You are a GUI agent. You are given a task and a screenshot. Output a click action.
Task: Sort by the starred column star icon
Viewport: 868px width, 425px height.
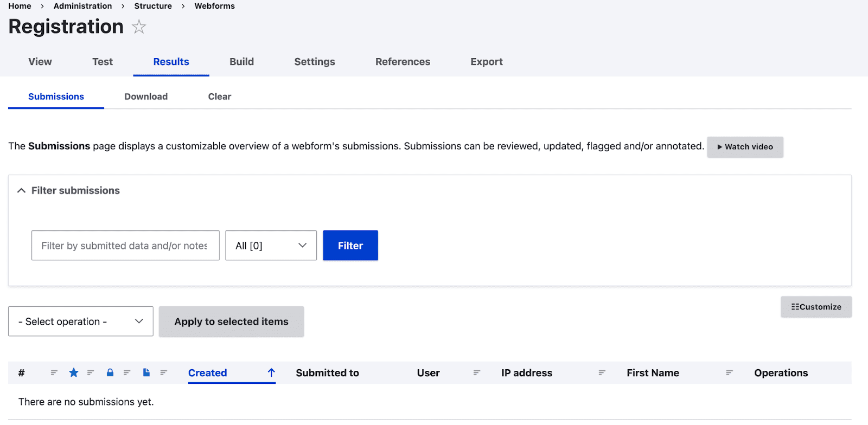[74, 372]
